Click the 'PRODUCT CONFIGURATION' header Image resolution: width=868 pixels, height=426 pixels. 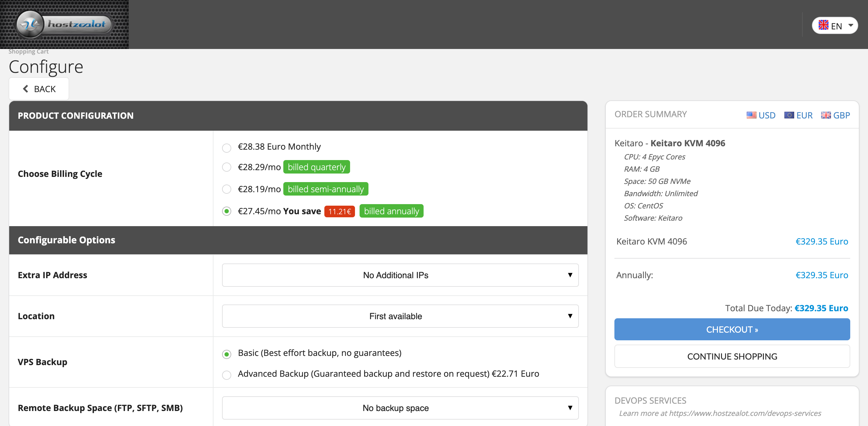coord(75,116)
